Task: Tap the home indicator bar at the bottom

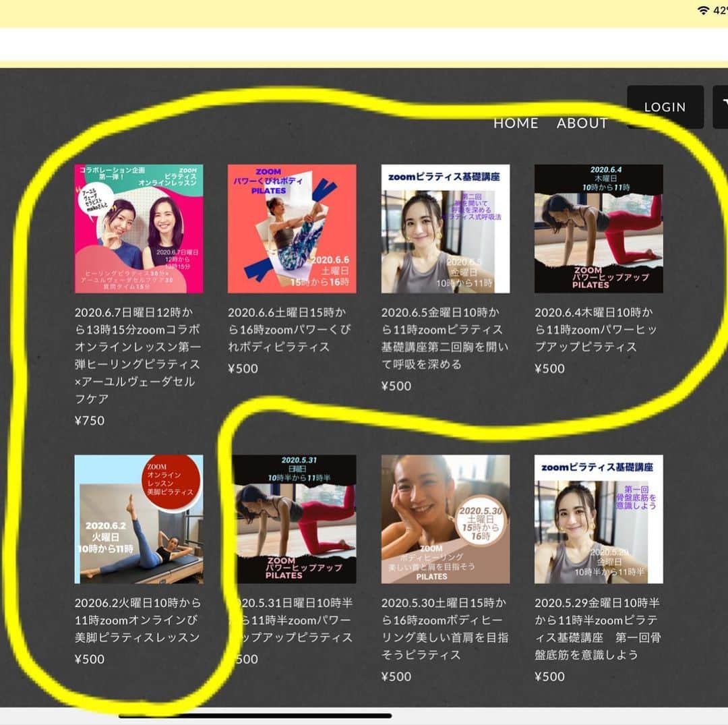Action: (255, 716)
